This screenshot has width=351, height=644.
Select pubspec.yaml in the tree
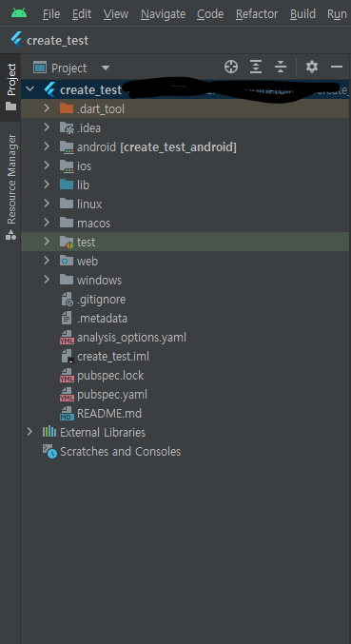112,395
